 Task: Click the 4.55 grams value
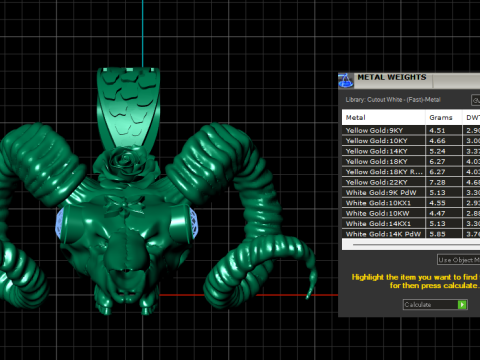(437, 203)
